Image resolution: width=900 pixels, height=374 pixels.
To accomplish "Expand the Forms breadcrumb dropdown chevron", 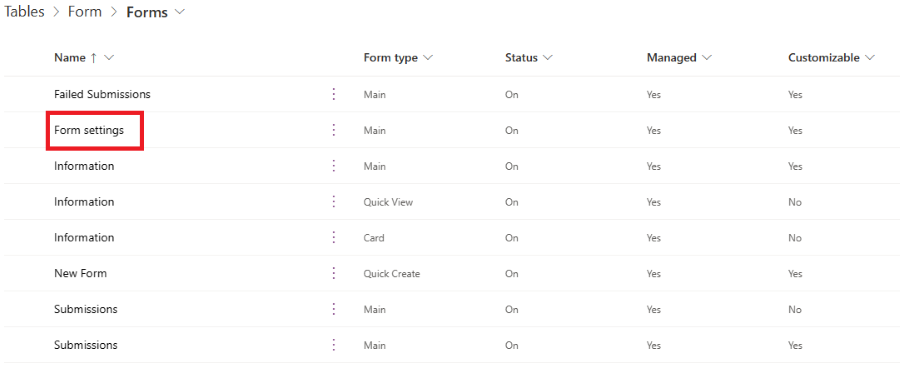I will (180, 12).
